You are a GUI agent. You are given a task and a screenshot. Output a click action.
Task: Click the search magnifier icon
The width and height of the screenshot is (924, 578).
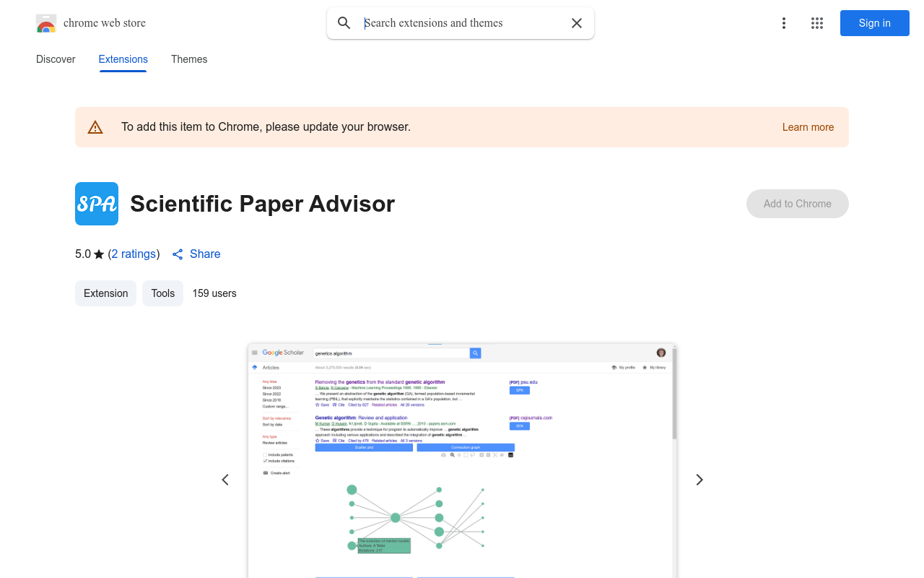pos(344,23)
